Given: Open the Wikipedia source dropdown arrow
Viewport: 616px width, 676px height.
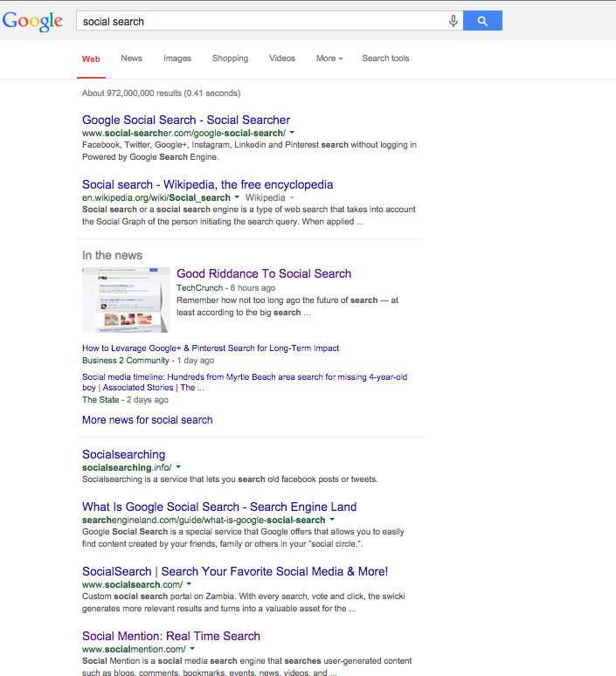Looking at the screenshot, I should [292, 198].
